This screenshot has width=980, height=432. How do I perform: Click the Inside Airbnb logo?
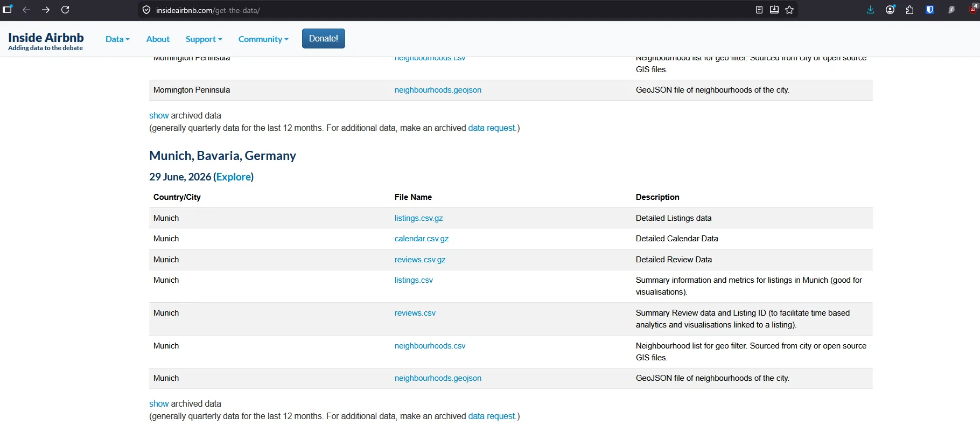(46, 40)
